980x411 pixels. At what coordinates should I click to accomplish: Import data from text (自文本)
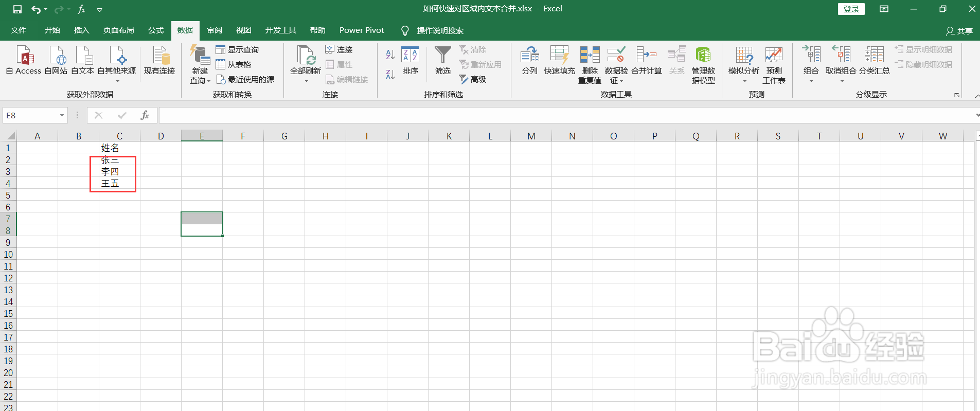point(82,61)
